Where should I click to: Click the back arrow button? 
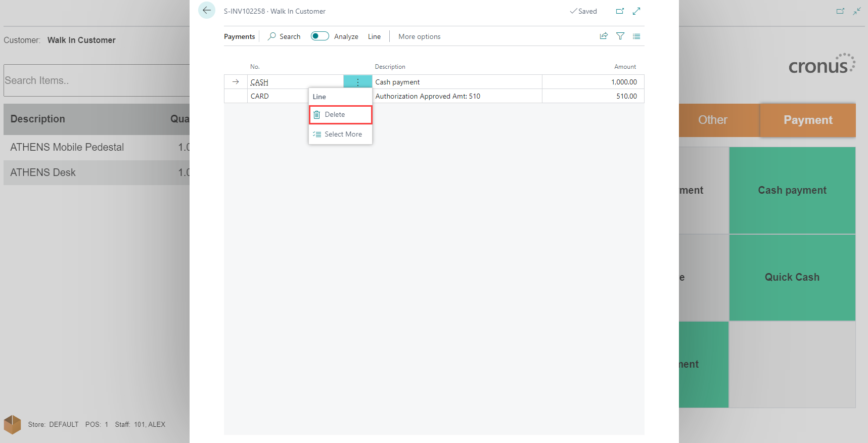[x=207, y=10]
